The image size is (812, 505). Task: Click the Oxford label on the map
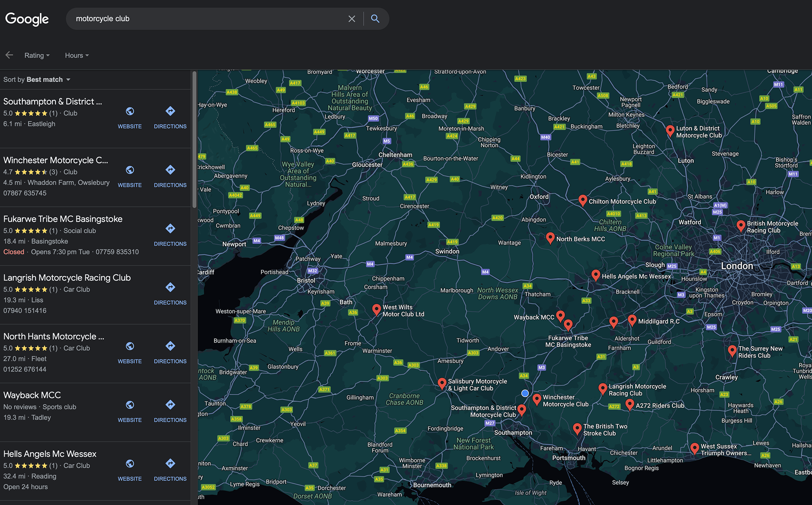(x=539, y=197)
